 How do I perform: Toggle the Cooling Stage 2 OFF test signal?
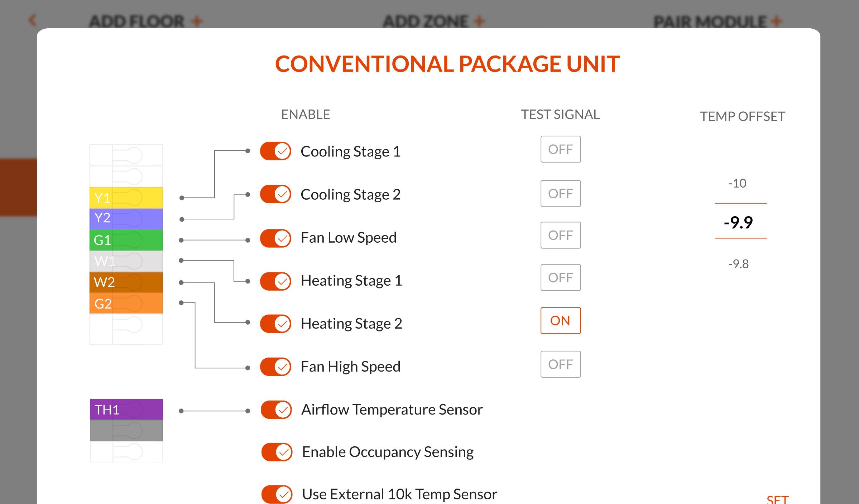(x=560, y=193)
